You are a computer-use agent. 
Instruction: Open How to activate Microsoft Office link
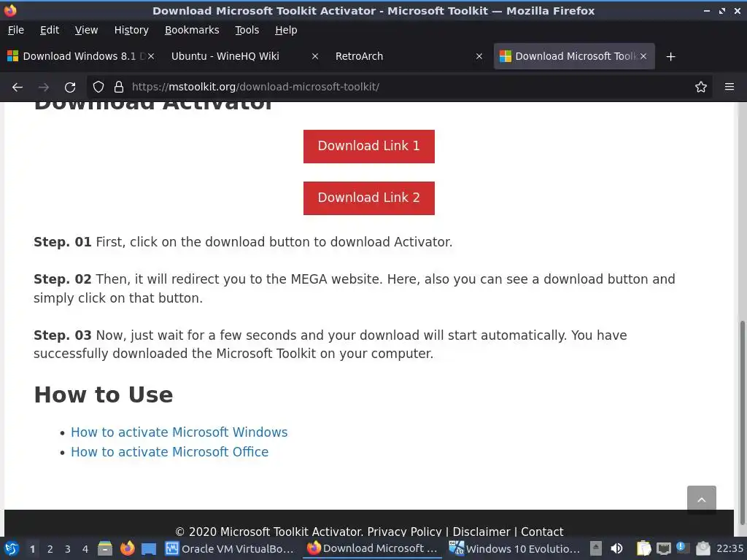click(169, 452)
